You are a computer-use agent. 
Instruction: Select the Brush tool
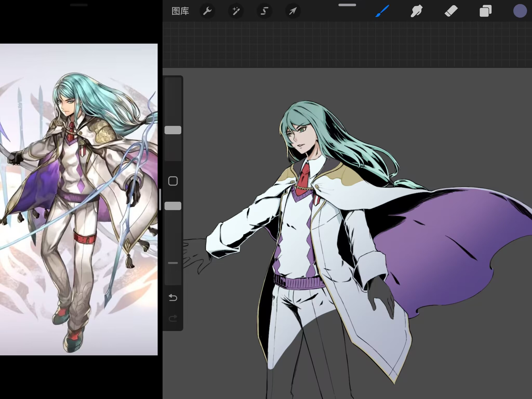pyautogui.click(x=382, y=11)
